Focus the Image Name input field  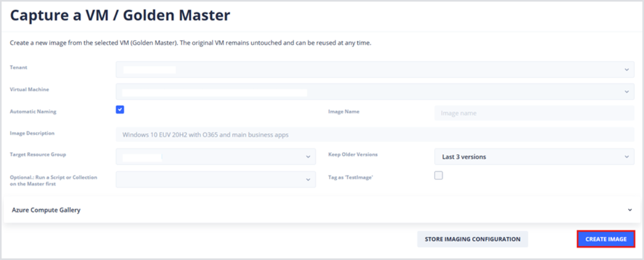534,113
